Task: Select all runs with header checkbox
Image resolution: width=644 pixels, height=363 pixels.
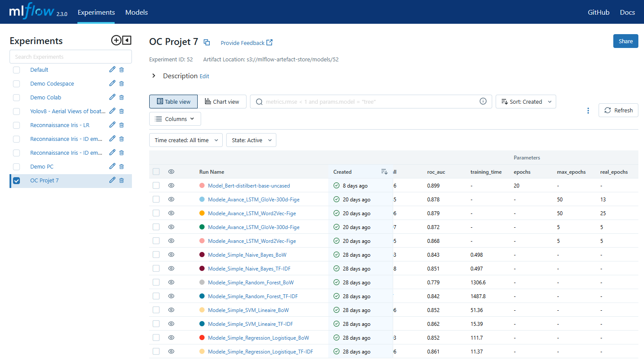Action: [x=156, y=172]
